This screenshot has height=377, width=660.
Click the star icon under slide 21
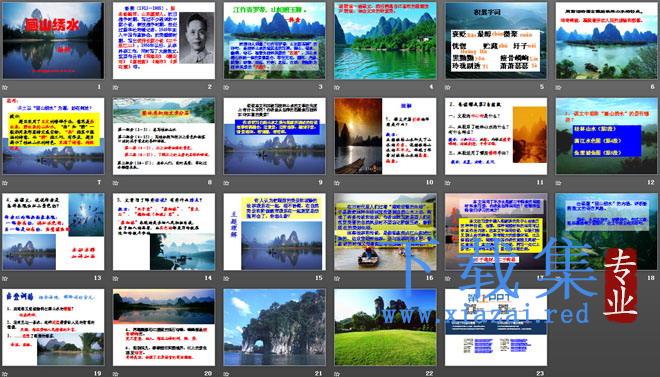coord(226,374)
